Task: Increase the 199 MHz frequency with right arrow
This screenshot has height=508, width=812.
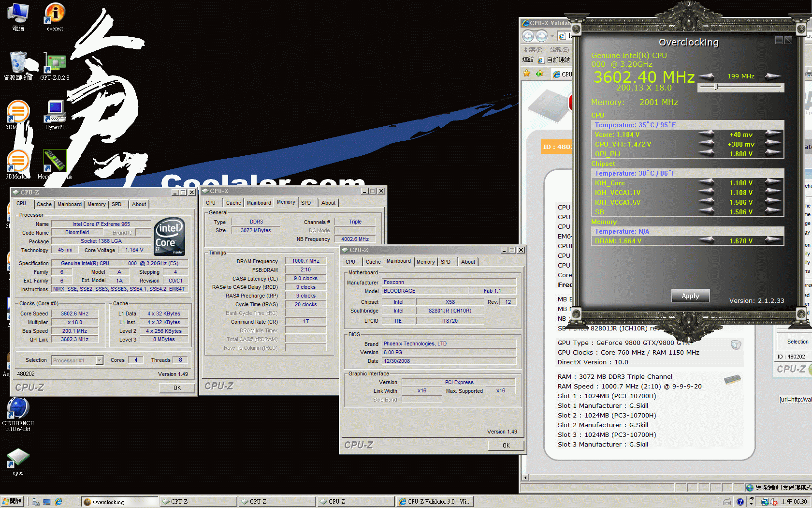Action: pyautogui.click(x=773, y=76)
